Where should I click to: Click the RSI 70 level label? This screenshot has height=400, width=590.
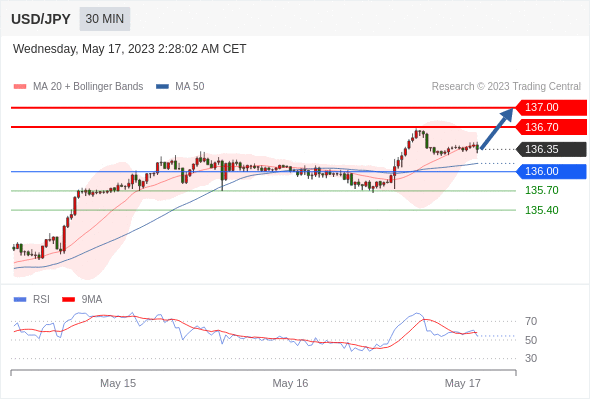click(531, 321)
